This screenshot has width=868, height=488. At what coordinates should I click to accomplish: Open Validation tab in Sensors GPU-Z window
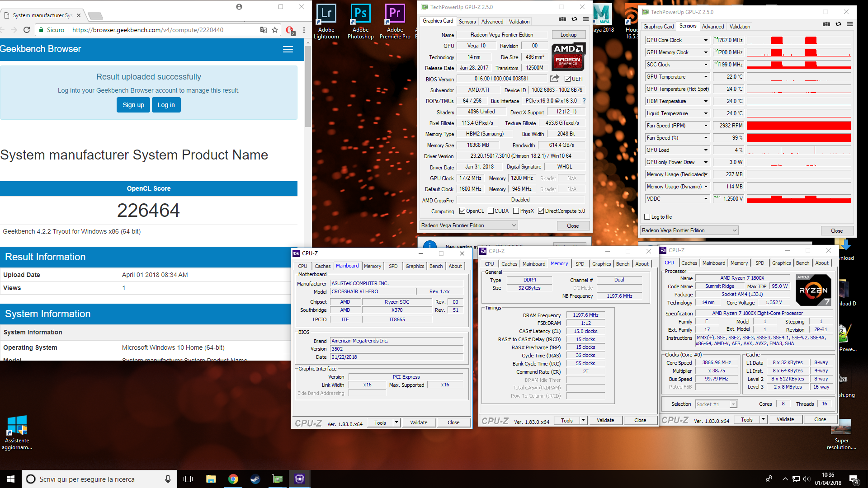click(740, 27)
